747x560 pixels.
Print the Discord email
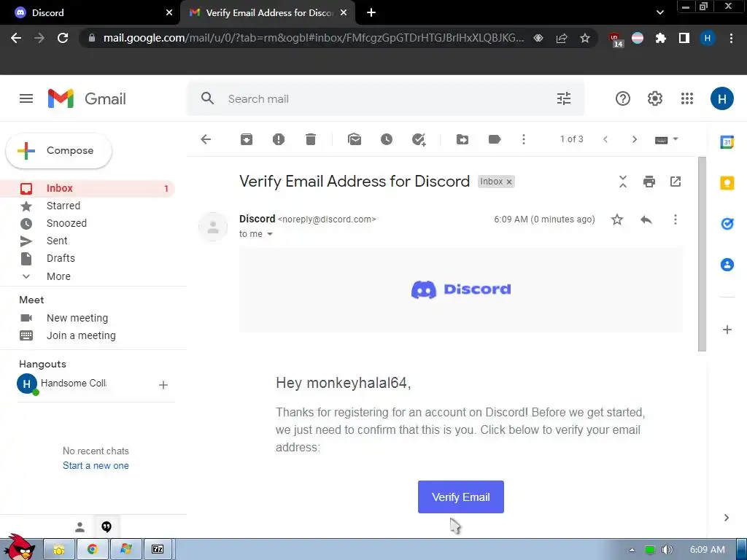[x=649, y=182]
